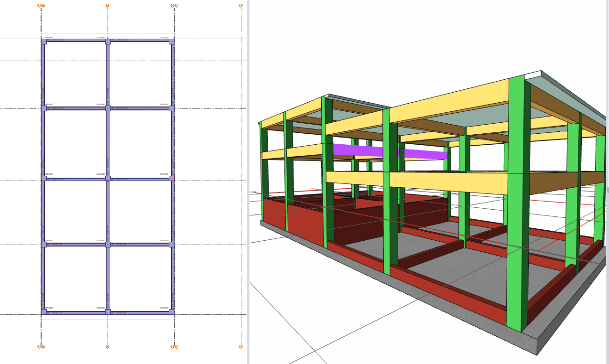Screen dimensions: 609x364
Task: Click the far-right axis marker at plan bottom
Action: [241, 347]
